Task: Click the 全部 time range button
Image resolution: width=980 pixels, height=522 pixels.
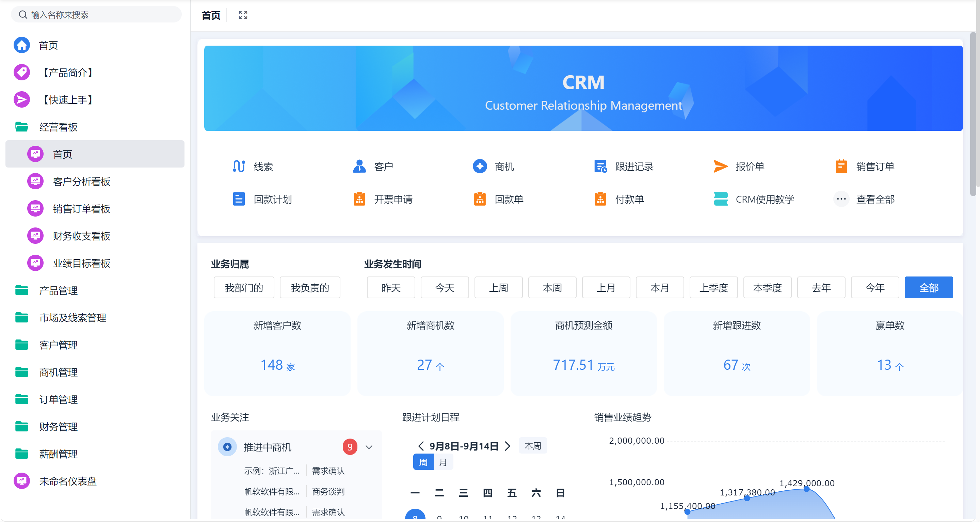Action: (928, 288)
